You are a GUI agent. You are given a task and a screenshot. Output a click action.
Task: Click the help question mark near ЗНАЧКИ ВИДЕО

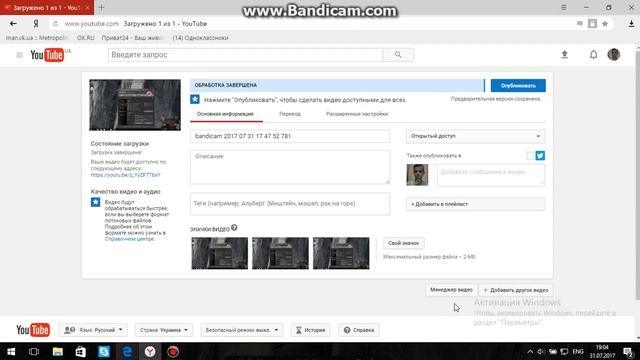pyautogui.click(x=234, y=228)
